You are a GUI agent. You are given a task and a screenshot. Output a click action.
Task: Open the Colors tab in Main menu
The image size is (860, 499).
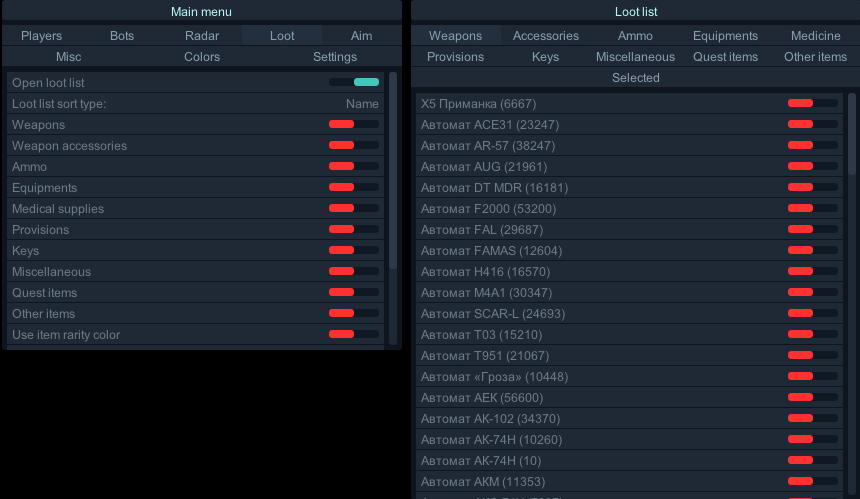pyautogui.click(x=202, y=56)
